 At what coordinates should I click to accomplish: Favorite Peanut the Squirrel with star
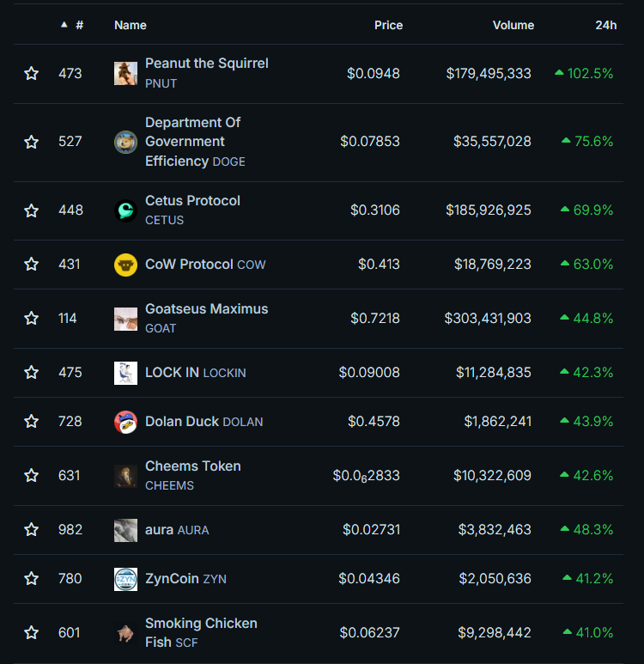[31, 74]
